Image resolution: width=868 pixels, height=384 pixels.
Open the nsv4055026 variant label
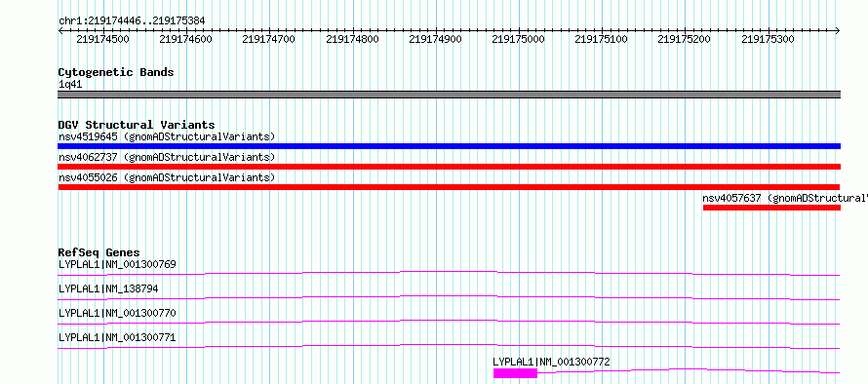[167, 177]
